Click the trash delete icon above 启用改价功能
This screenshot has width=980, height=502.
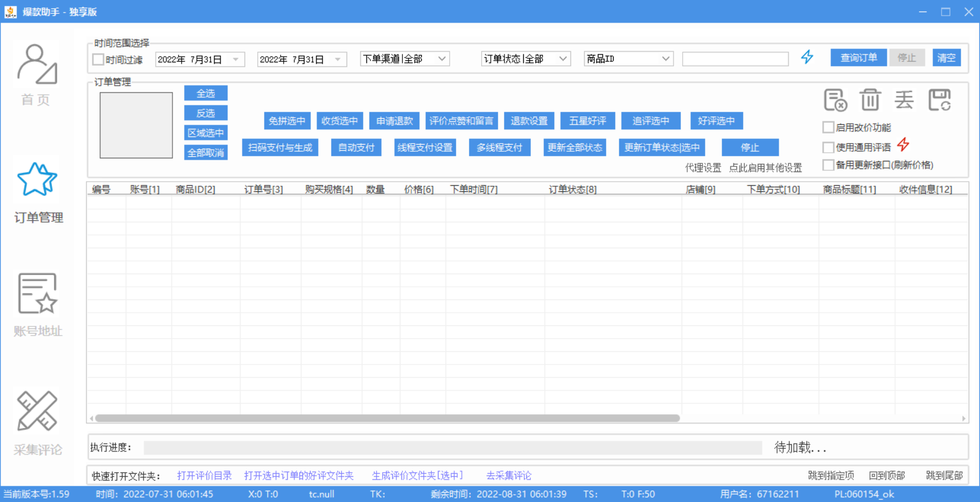pos(870,99)
